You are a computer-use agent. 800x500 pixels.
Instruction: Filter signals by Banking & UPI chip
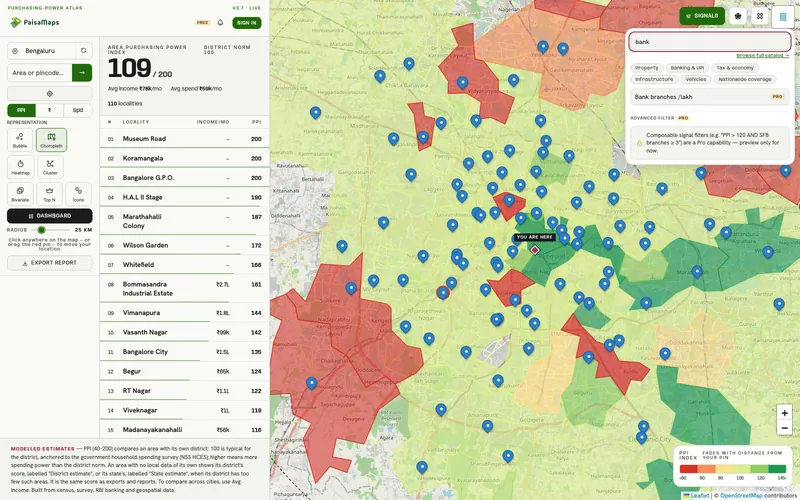point(687,68)
